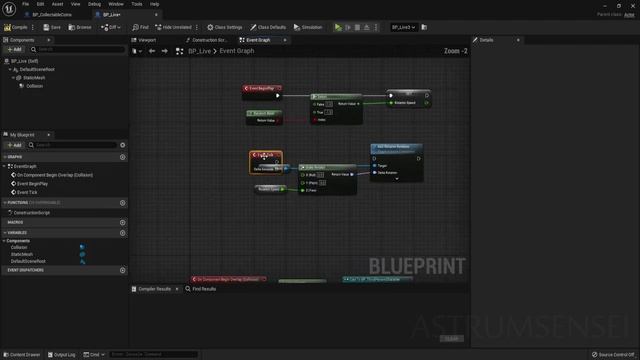
Task: Collapse the Components variables category
Action: click(4, 241)
